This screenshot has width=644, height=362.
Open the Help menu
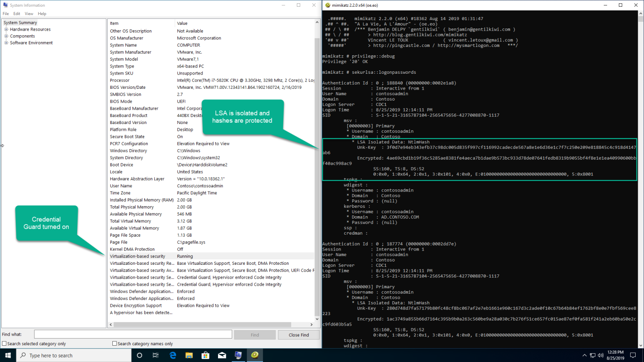click(42, 14)
